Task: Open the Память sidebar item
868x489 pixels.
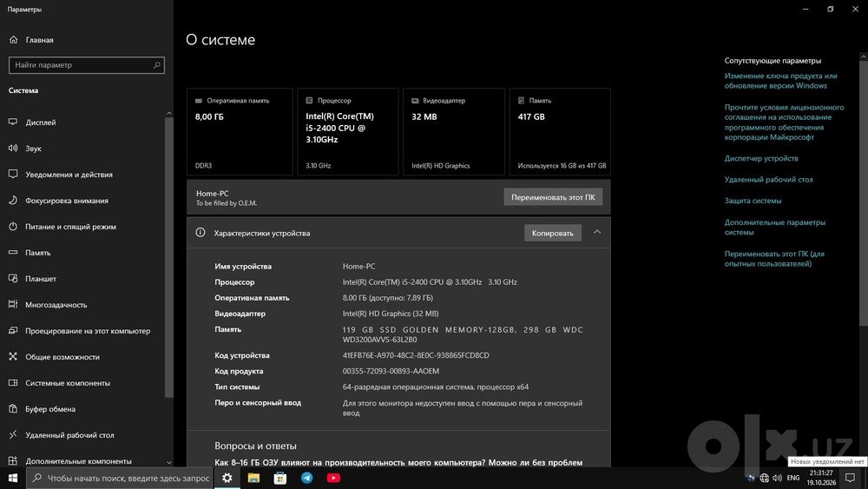Action: point(37,253)
